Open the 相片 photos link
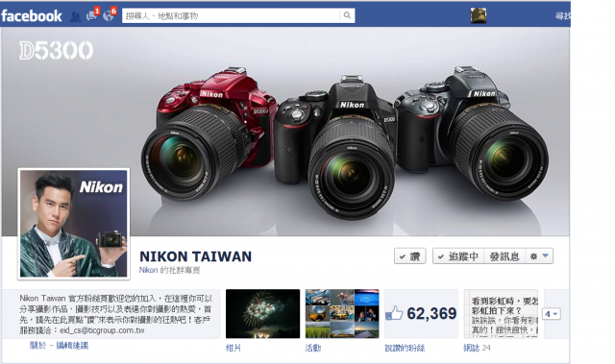615x364 pixels. click(233, 348)
